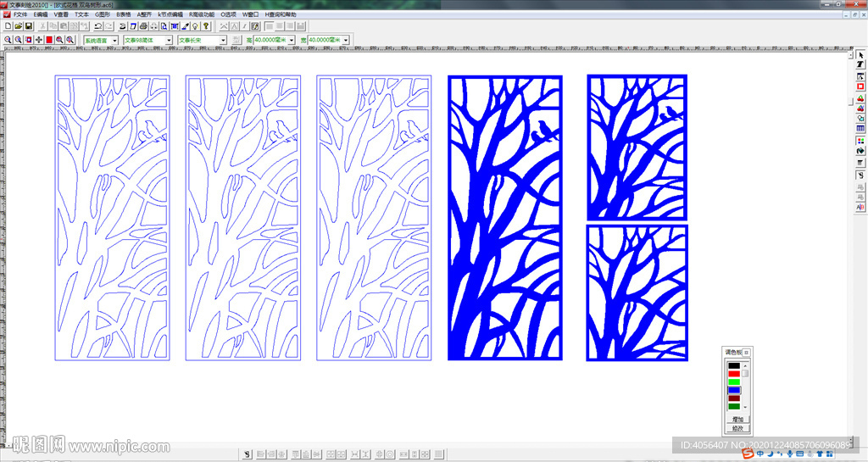Image resolution: width=868 pixels, height=462 pixels.
Task: Click the blue table grid icon on right
Action: pos(861,128)
